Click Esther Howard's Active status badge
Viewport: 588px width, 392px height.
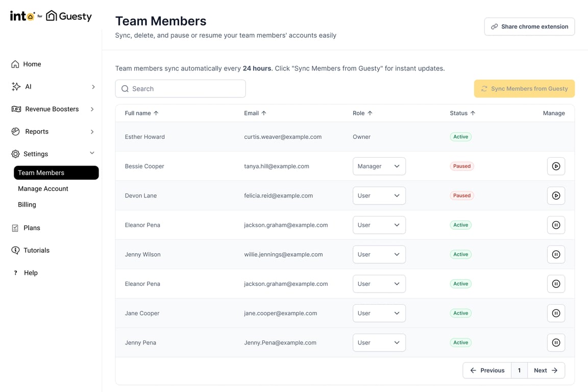click(x=460, y=137)
